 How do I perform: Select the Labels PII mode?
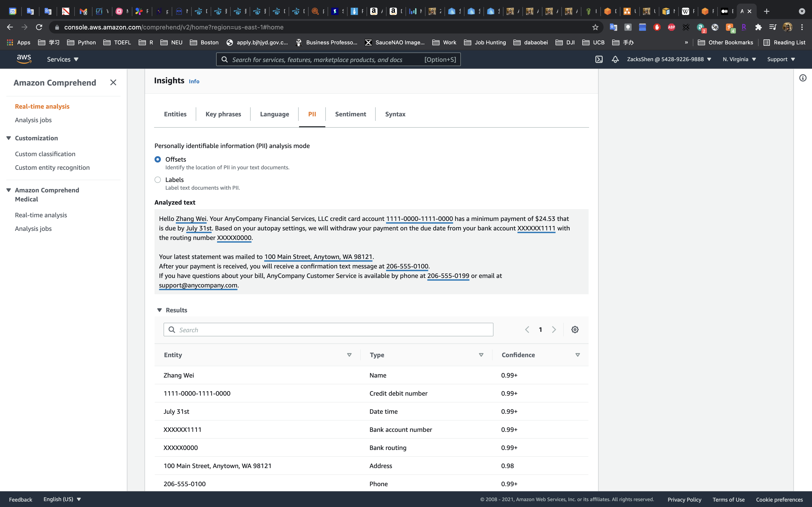click(158, 180)
